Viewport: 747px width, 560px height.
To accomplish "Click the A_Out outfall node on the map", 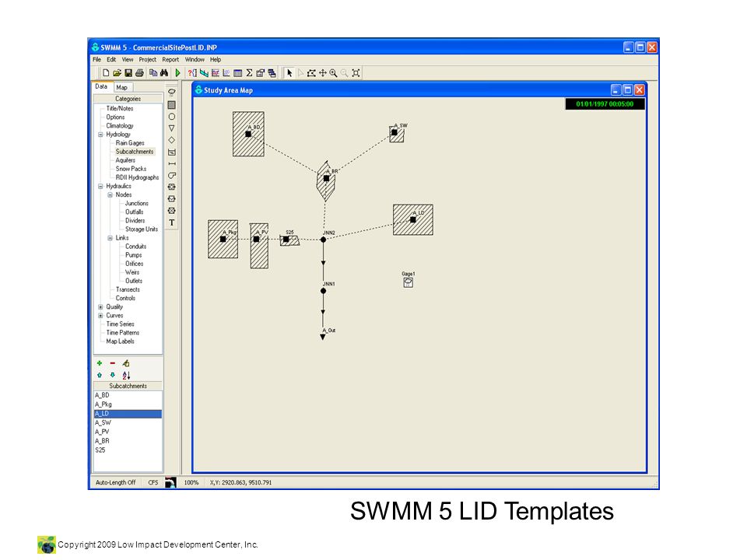I will click(322, 337).
